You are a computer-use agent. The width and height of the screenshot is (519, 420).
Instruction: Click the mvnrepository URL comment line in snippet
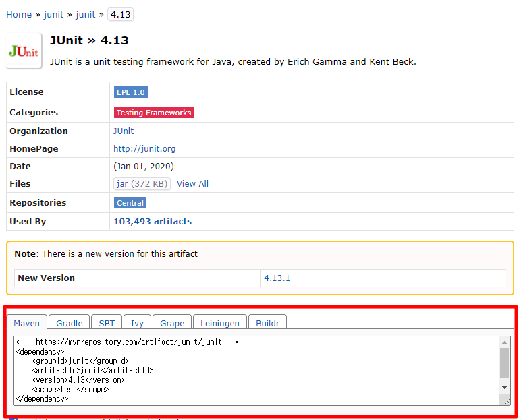point(127,342)
